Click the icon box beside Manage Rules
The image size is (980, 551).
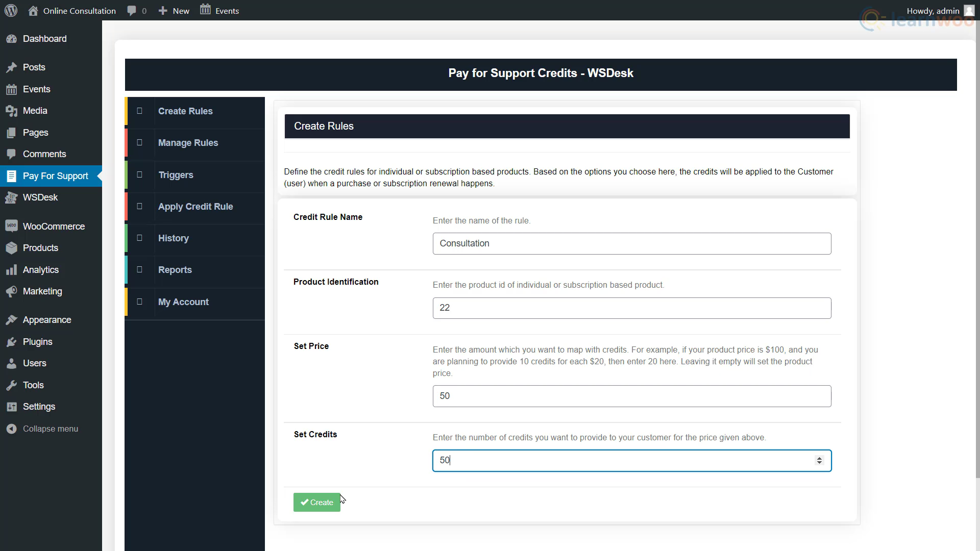click(x=139, y=142)
